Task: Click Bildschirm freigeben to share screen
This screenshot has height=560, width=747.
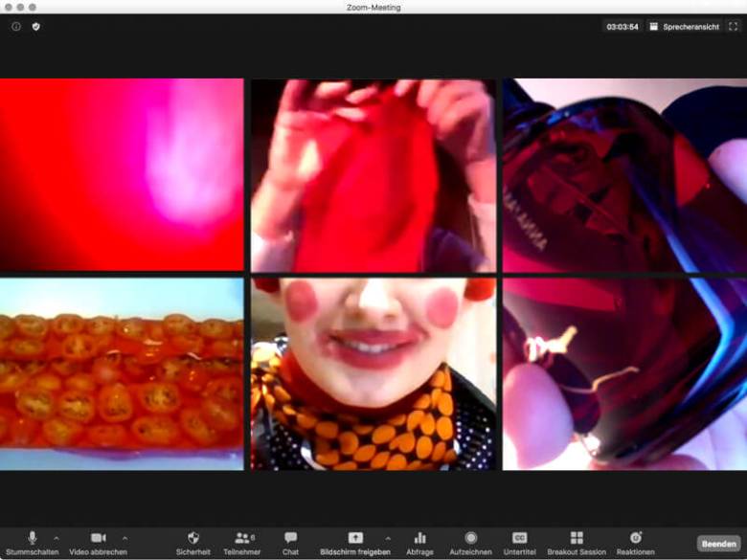Action: point(355,543)
